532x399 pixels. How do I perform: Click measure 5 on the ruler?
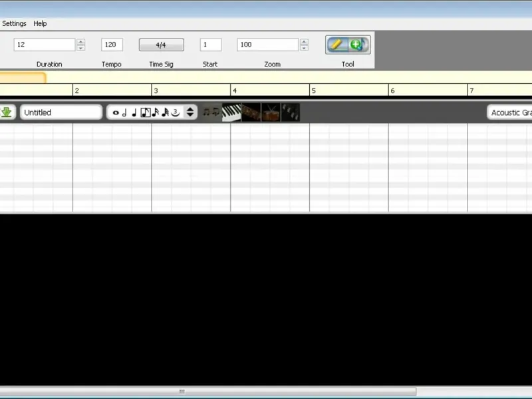tap(314, 90)
